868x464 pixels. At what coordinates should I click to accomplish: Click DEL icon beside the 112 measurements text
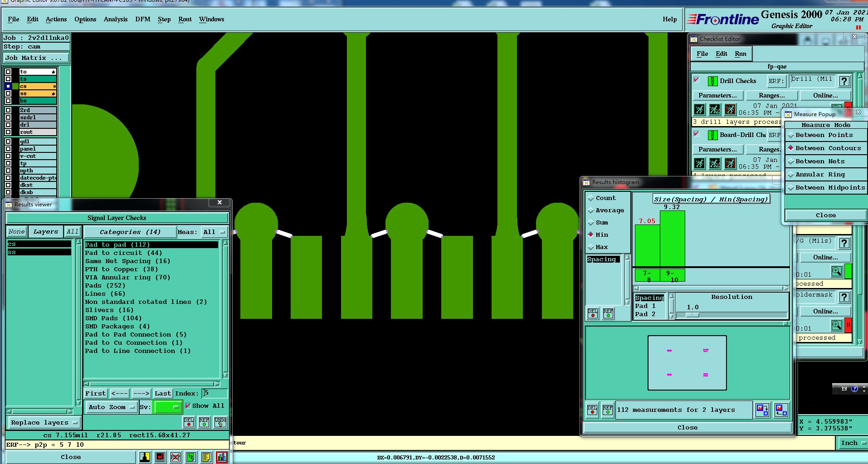592,410
